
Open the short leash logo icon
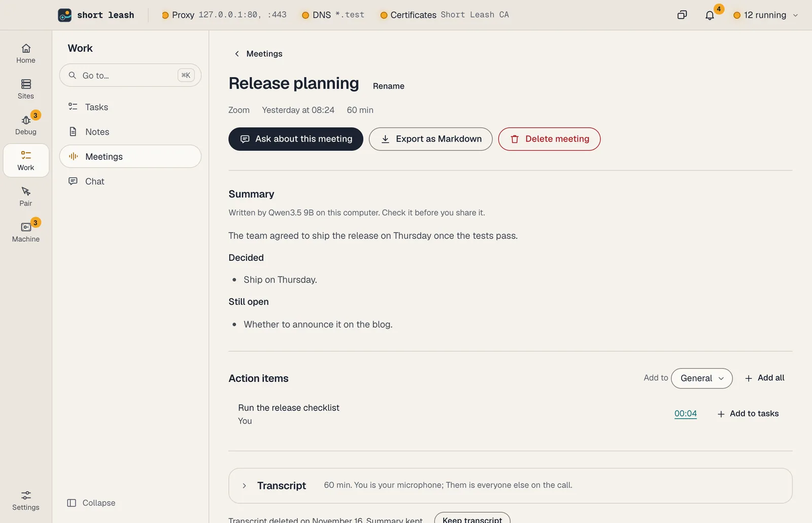[x=64, y=15]
